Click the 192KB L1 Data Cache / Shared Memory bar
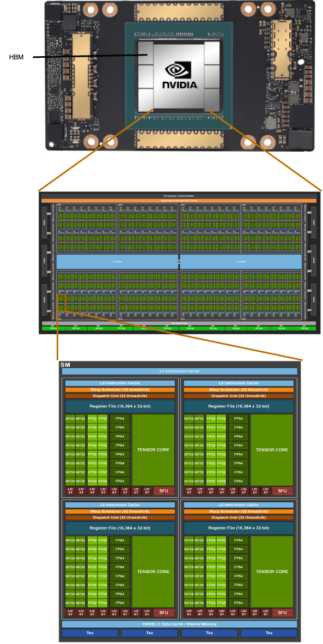The image size is (323, 644). pyautogui.click(x=179, y=624)
